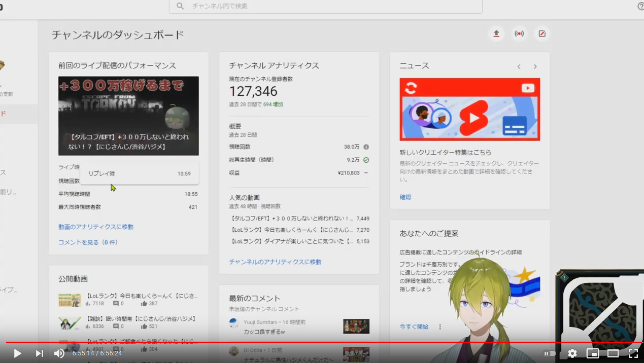This screenshot has width=644, height=363.
Task: Click the like thumb icon showing 521
Action: coord(144,326)
